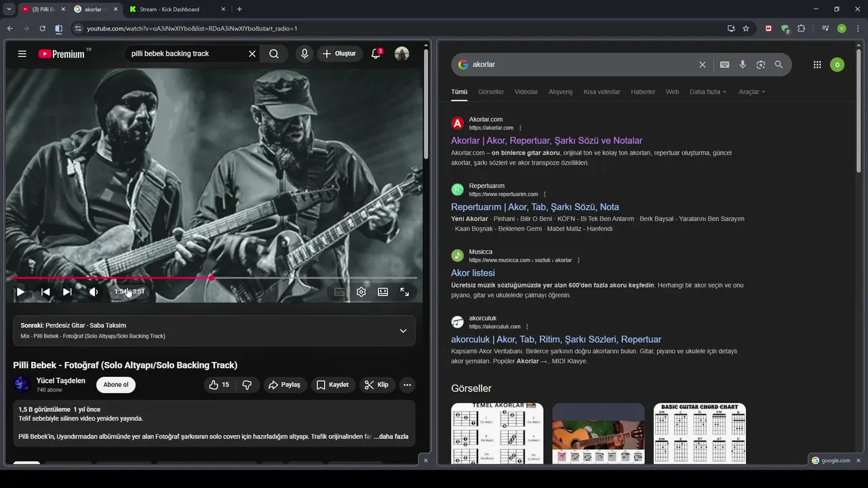Open more actions ellipsis under video

click(408, 385)
